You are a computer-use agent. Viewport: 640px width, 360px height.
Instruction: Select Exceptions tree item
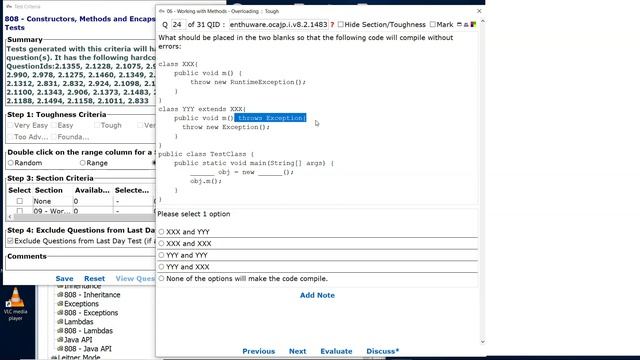coord(81,304)
